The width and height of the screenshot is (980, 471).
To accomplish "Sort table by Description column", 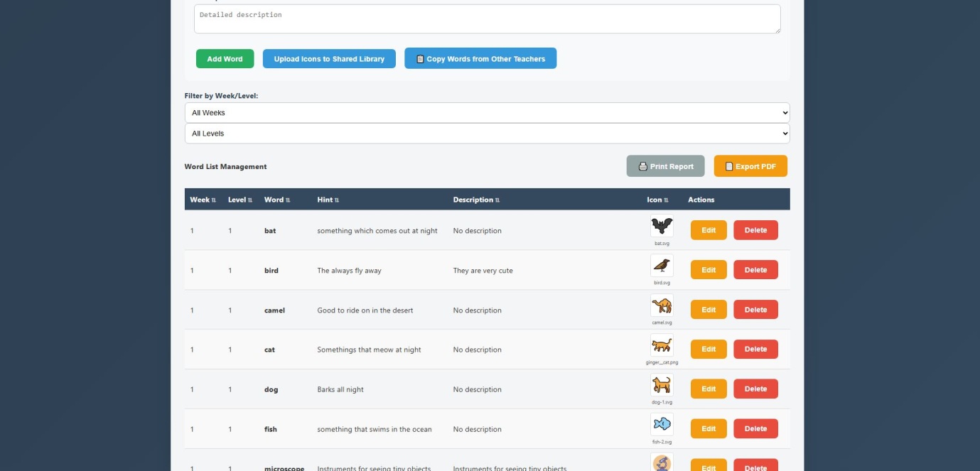I will pyautogui.click(x=476, y=200).
